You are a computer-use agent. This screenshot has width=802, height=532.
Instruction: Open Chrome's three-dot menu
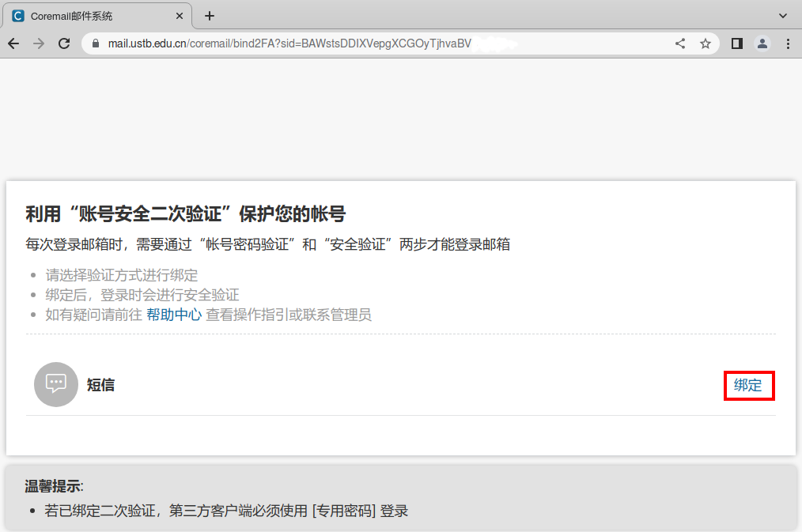point(787,44)
